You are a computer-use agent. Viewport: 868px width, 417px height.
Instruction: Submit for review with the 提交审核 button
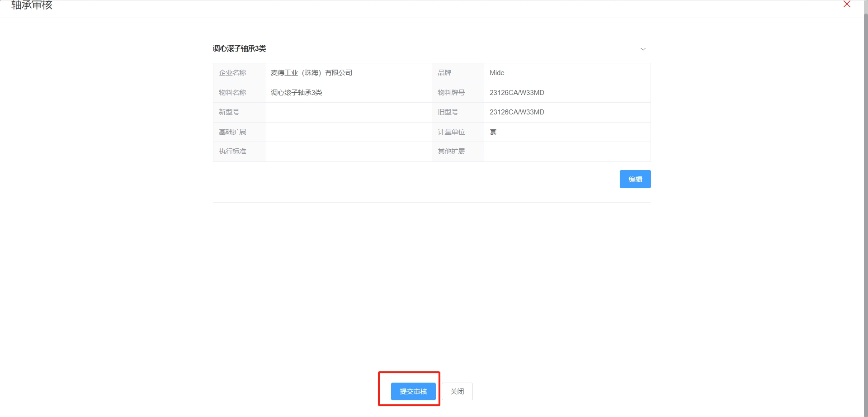point(413,391)
